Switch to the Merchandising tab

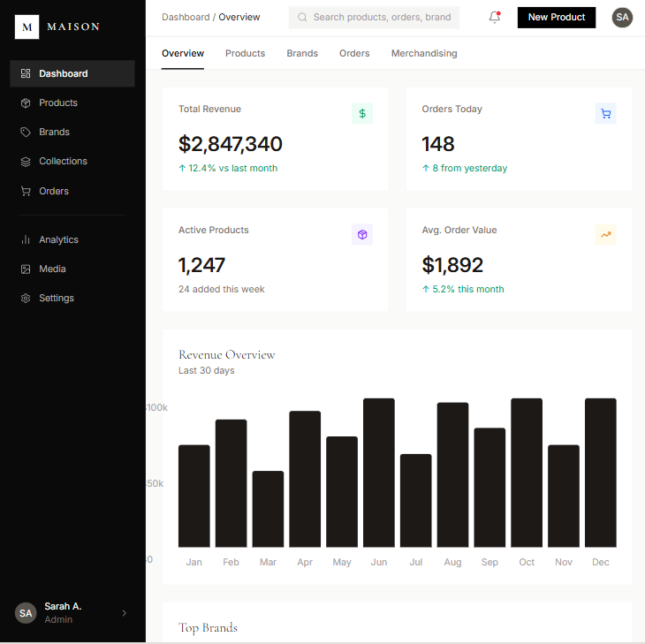424,53
